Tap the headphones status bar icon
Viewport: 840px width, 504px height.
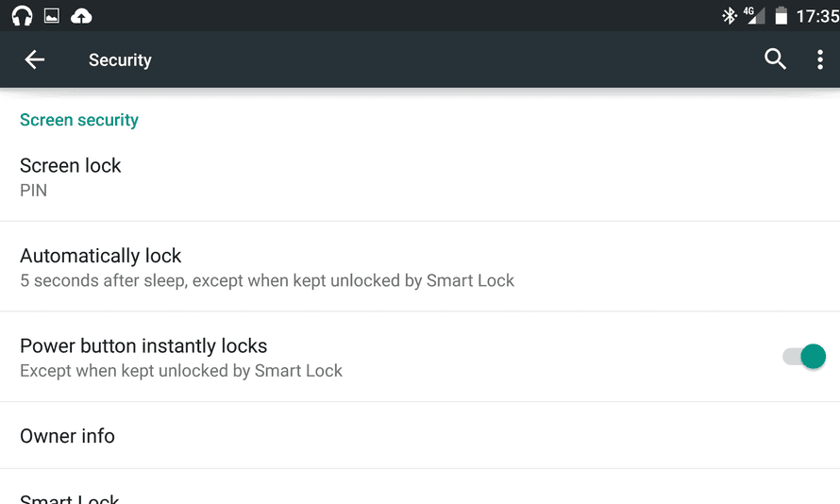(x=22, y=15)
